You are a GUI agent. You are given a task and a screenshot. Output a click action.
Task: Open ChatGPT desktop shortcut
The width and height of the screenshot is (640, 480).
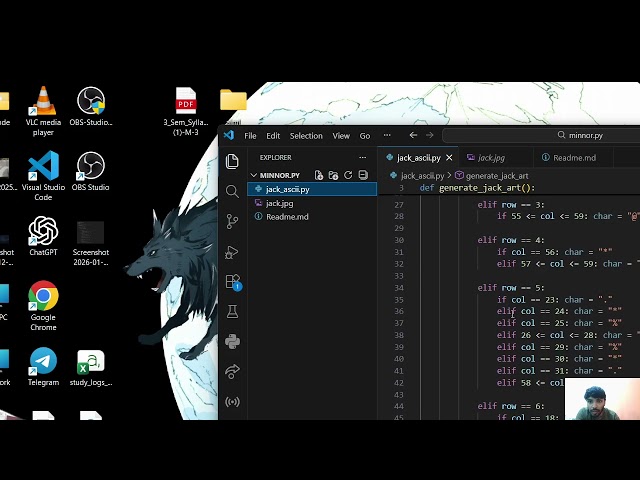pos(43,236)
